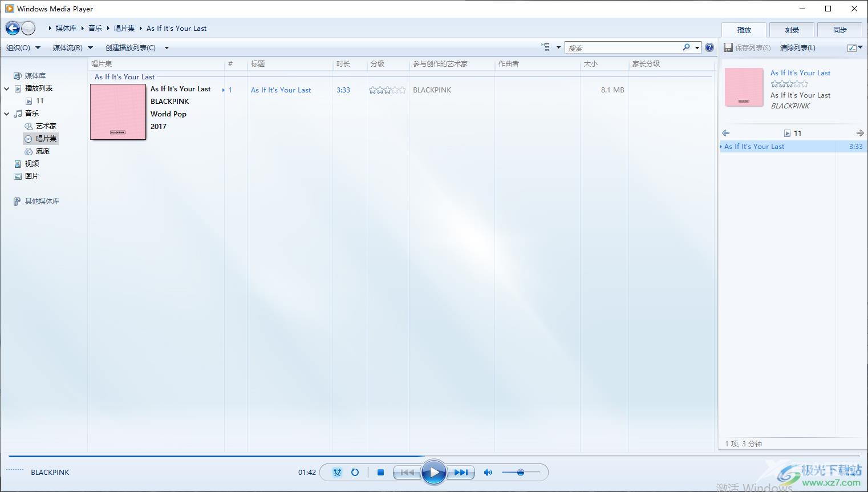Switch to the 刻录 burn tab
Viewport: 868px width, 492px height.
tap(792, 30)
